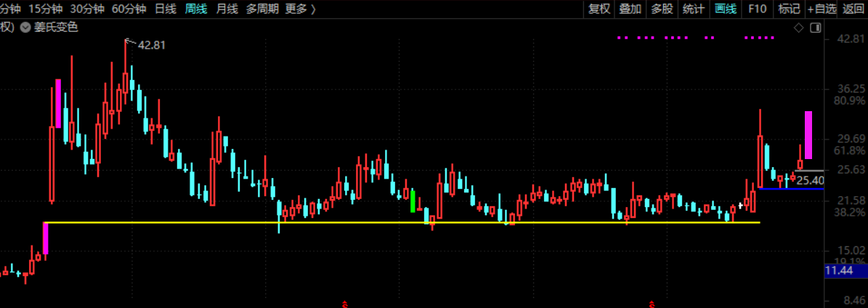Click the 25.40 latest price label
Screen dimensions: 868x308
[811, 181]
